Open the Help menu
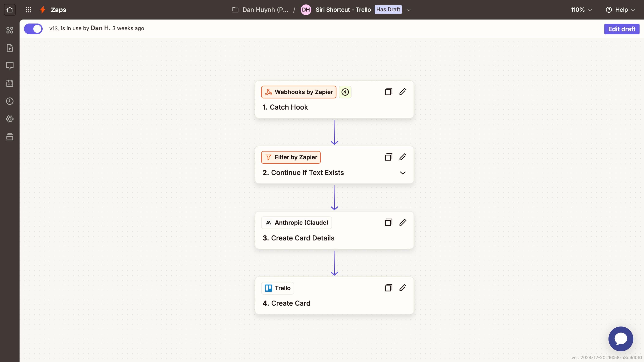Viewport: 644px width, 362px height. pos(621,10)
